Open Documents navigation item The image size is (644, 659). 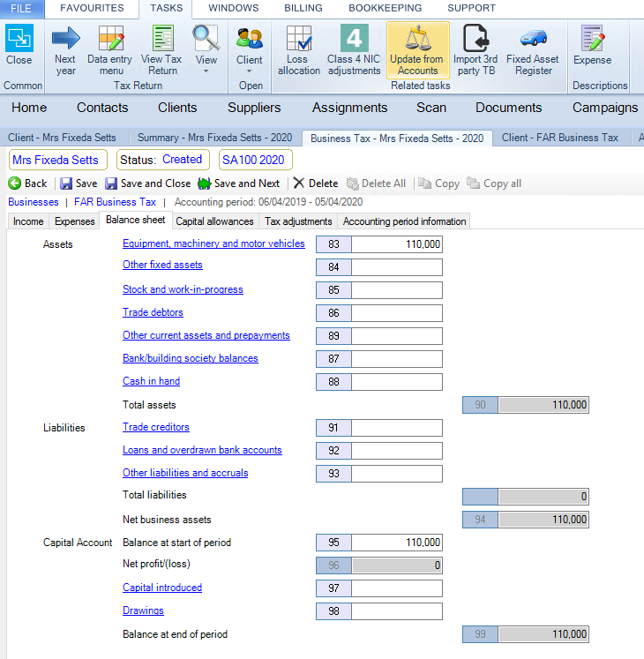[509, 108]
